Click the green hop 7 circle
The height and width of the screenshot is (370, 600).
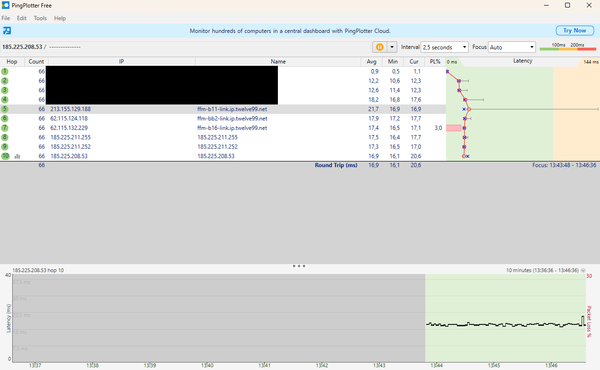[5, 128]
